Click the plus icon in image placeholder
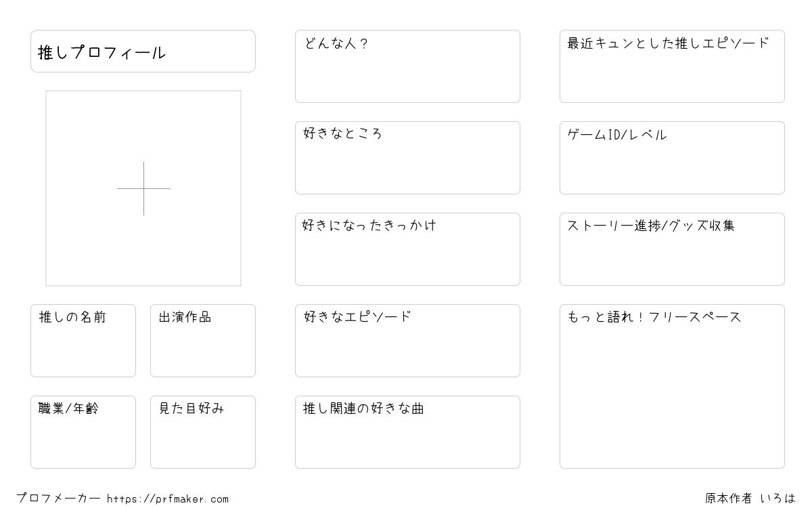 143,188
